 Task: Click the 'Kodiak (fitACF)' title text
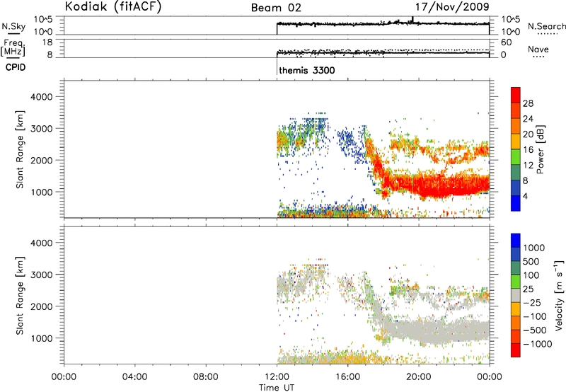pos(113,6)
